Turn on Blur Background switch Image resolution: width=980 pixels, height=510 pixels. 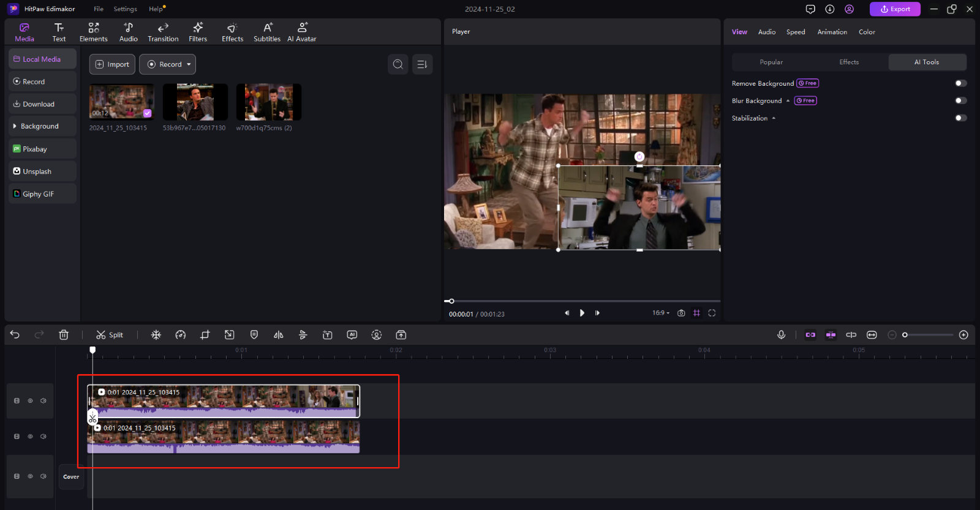pos(960,100)
